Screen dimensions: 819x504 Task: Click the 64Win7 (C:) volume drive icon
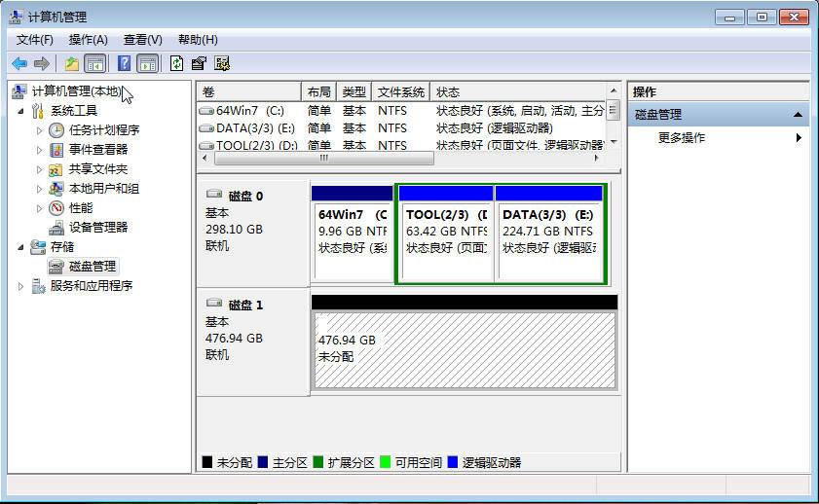coord(206,111)
